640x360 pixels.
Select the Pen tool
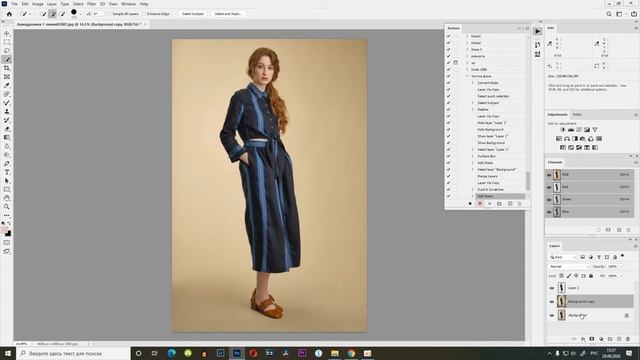tap(7, 164)
